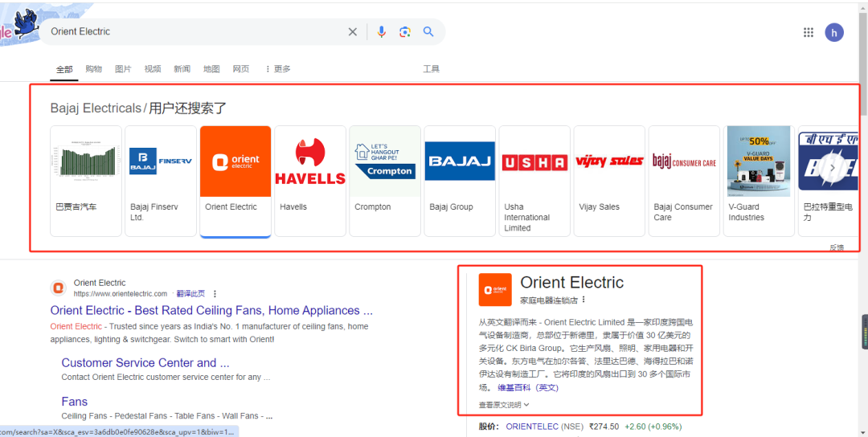Open the Vijay Sales card
The image size is (868, 437).
[609, 181]
